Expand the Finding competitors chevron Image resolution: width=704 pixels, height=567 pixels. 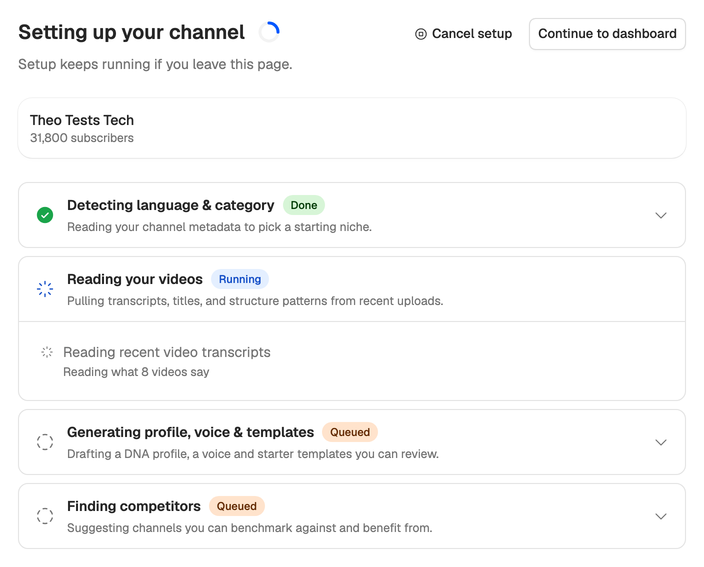660,516
